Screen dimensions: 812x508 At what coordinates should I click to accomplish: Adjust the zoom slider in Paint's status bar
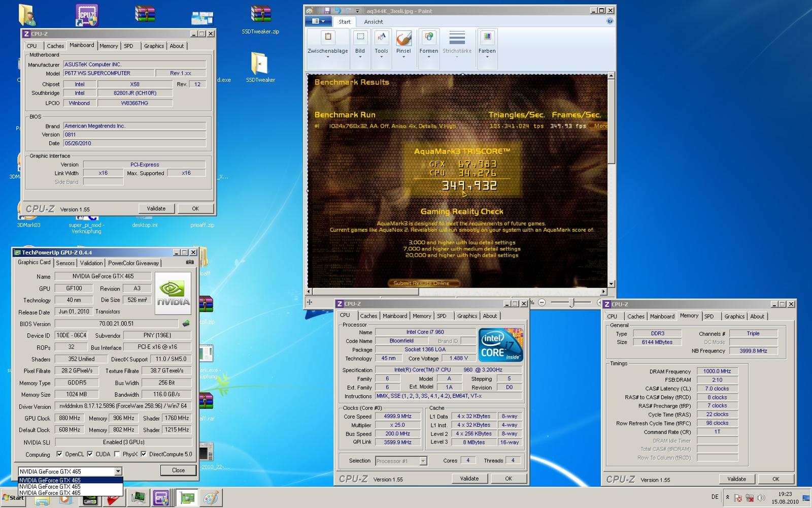572,303
